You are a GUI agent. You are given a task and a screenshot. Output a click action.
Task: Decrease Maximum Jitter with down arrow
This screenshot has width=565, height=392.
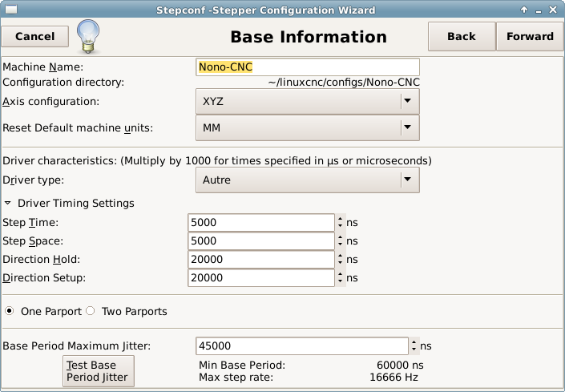pos(414,350)
